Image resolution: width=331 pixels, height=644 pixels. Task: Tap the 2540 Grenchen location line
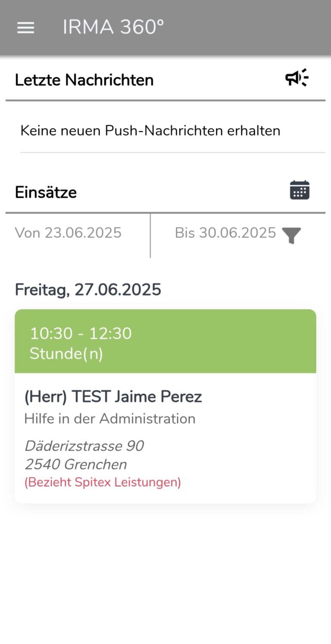pyautogui.click(x=76, y=464)
